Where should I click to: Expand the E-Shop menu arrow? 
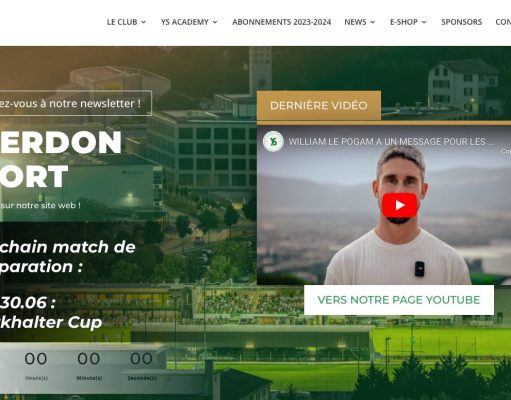click(x=424, y=22)
